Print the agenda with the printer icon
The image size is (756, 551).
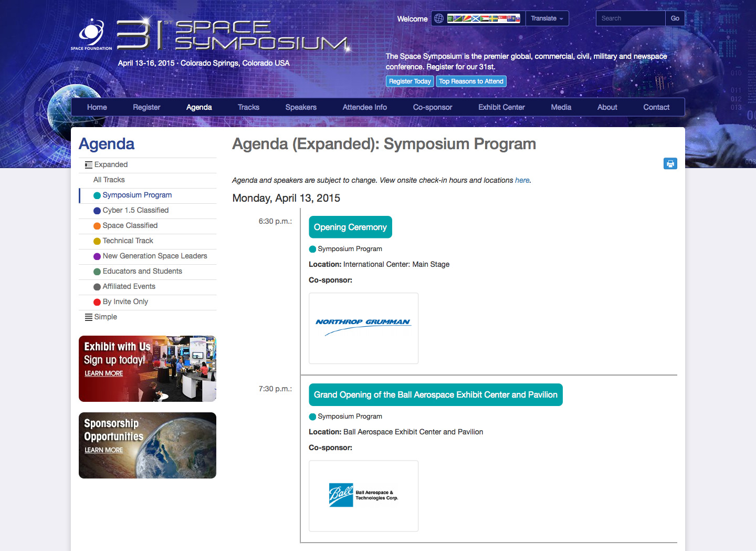670,164
